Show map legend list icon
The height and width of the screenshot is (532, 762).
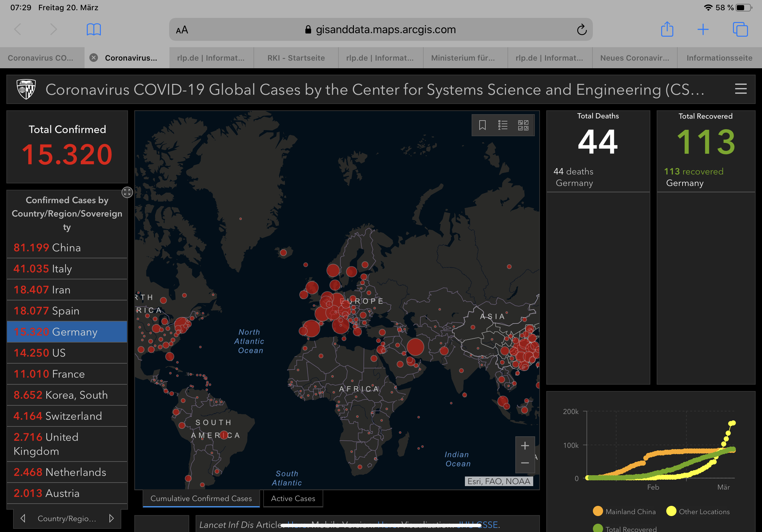503,125
